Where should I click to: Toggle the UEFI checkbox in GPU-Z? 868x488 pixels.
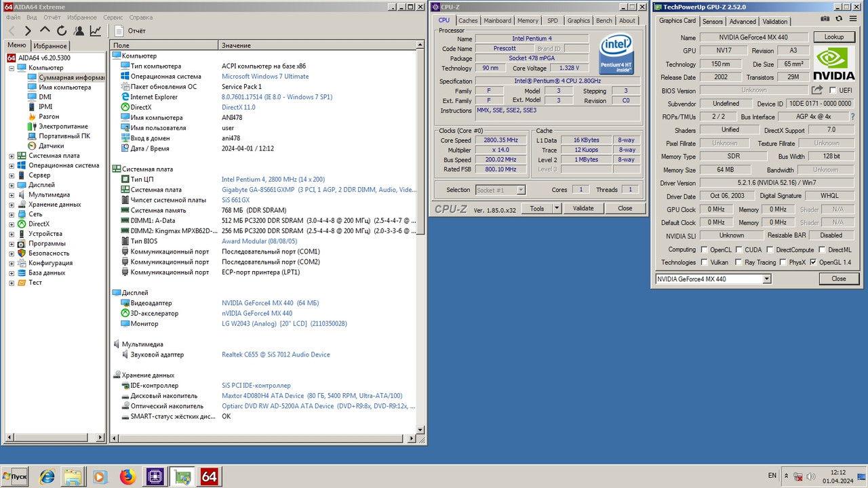pyautogui.click(x=833, y=90)
